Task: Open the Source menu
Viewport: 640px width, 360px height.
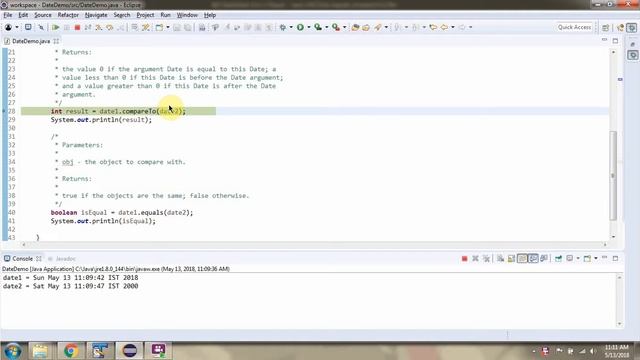Action: click(x=43, y=15)
